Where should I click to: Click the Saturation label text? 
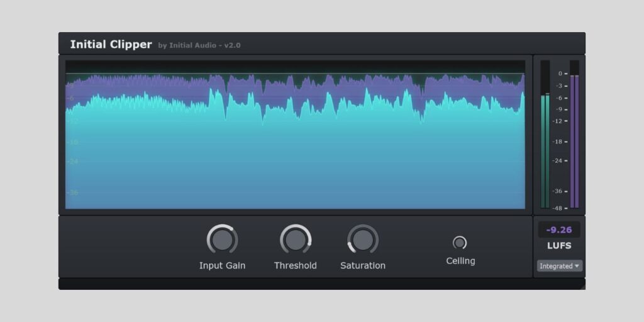363,265
